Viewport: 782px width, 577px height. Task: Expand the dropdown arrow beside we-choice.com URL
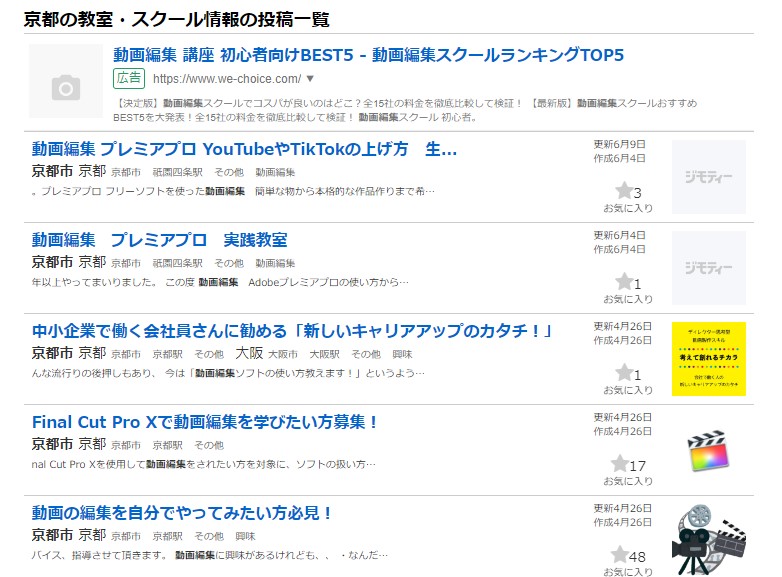310,78
